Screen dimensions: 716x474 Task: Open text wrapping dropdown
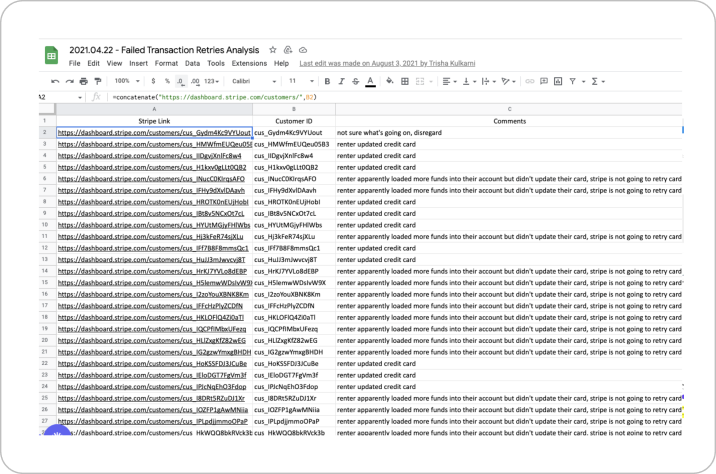click(489, 81)
